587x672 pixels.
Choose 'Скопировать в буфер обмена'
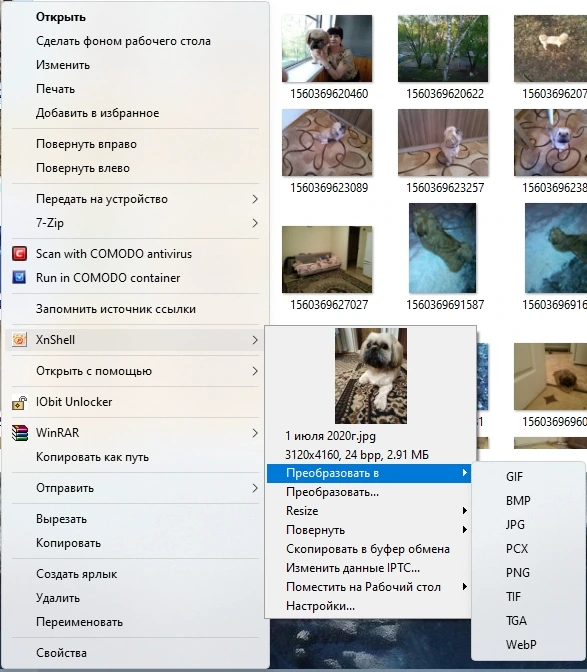pos(369,549)
